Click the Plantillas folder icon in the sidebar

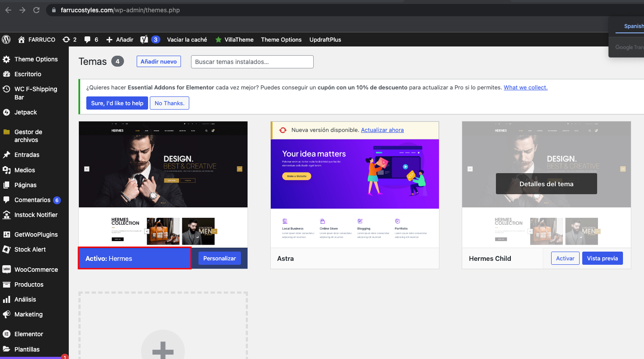click(7, 349)
